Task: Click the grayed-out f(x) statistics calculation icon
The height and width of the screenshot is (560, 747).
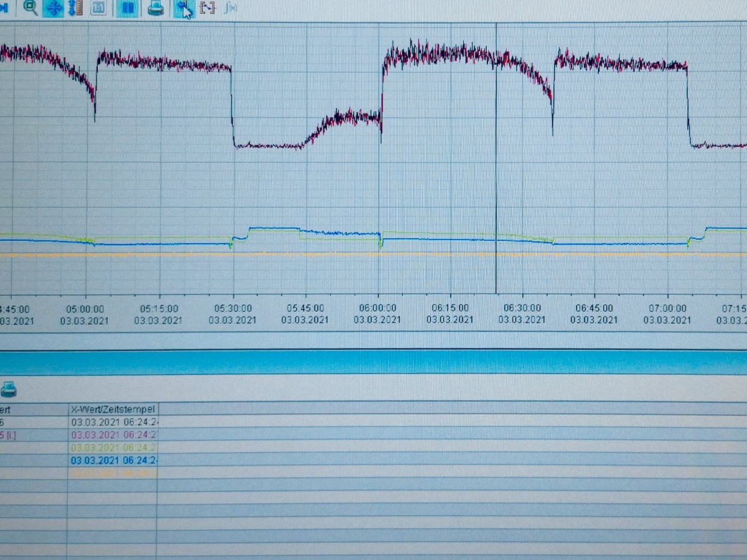Action: pyautogui.click(x=230, y=8)
